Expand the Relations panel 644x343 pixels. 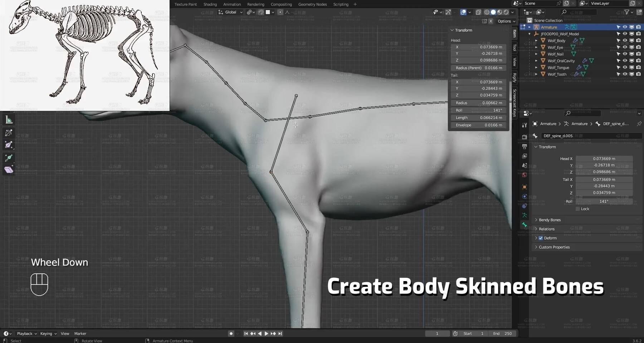point(547,229)
